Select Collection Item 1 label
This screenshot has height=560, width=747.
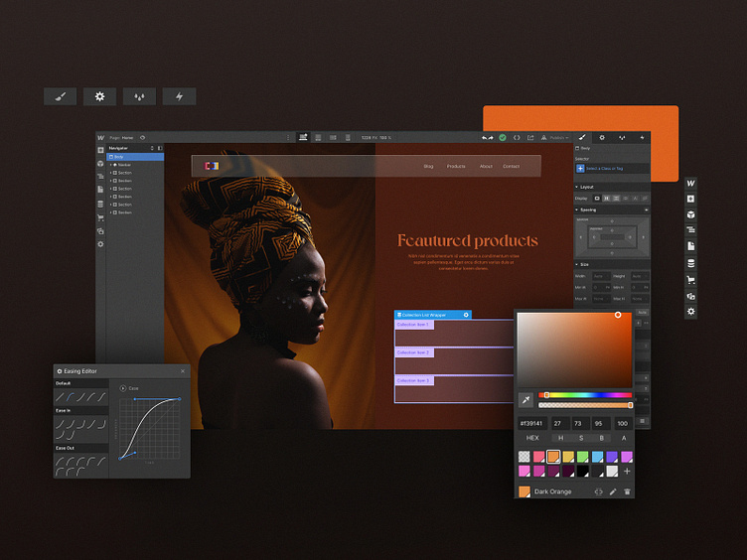pyautogui.click(x=413, y=325)
